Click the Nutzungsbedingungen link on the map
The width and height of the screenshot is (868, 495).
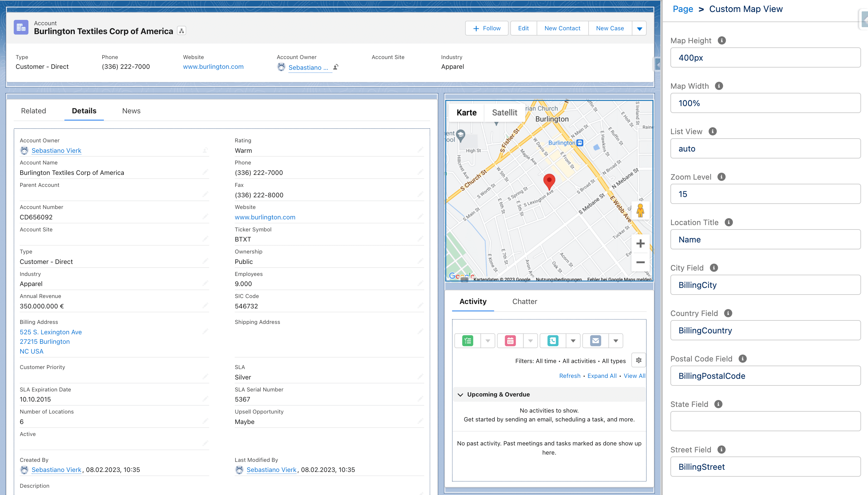558,279
